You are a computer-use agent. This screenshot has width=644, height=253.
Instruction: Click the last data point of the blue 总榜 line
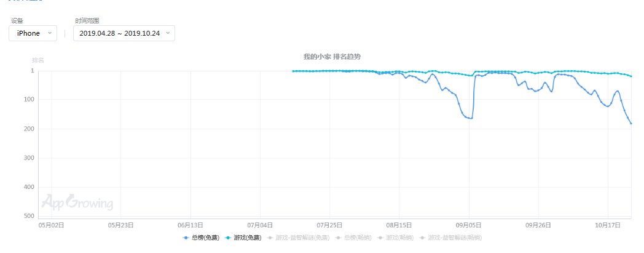point(631,124)
